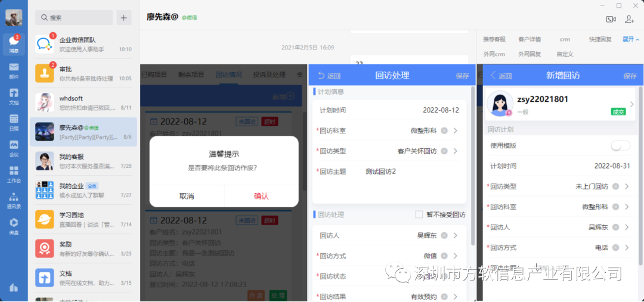Open 微盘 (WeDrive) sidebar icon

(x=14, y=225)
